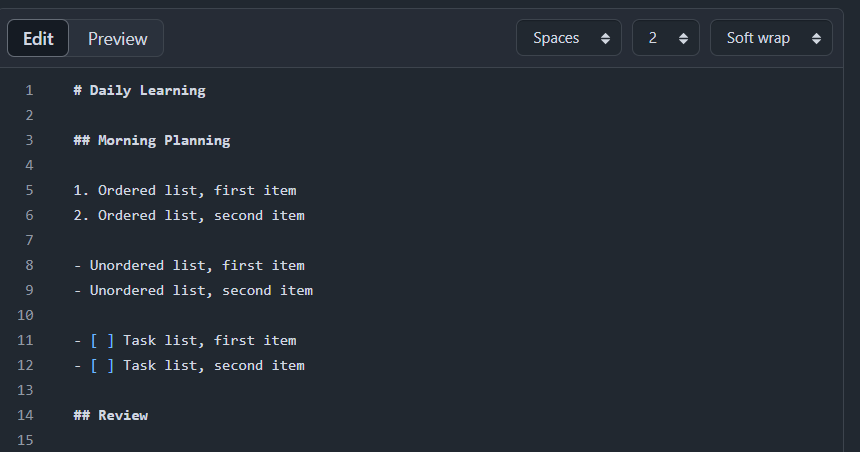Click 'Unordered list, second item' text
This screenshot has width=860, height=452.
point(201,291)
